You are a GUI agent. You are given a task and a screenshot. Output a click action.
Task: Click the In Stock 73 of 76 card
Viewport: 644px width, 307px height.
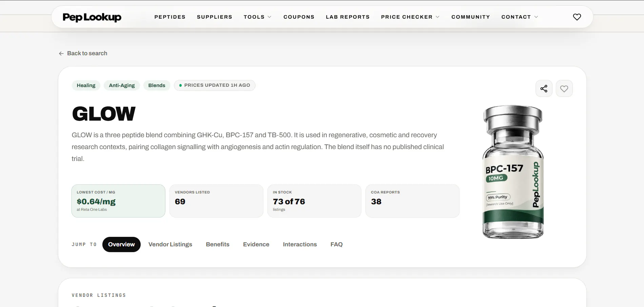coord(314,201)
